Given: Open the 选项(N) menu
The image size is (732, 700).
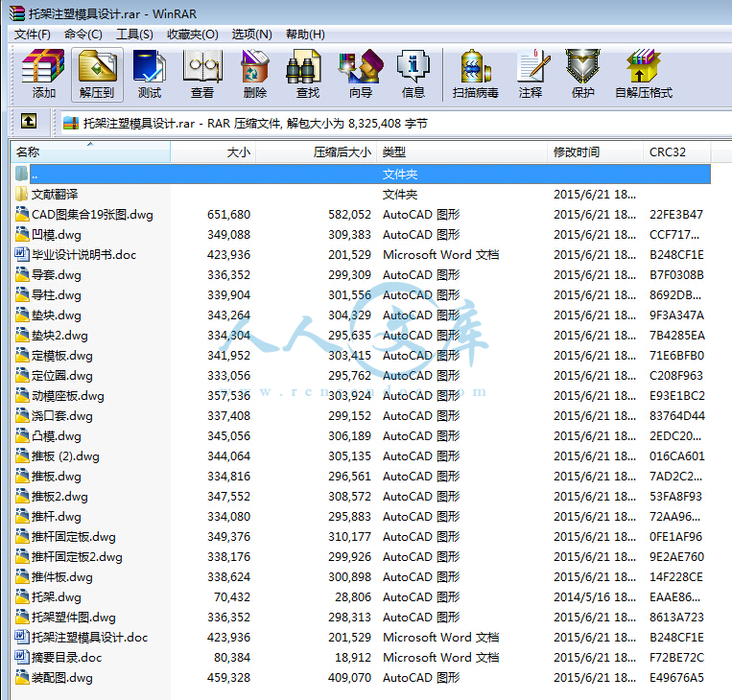Looking at the screenshot, I should coord(251,35).
